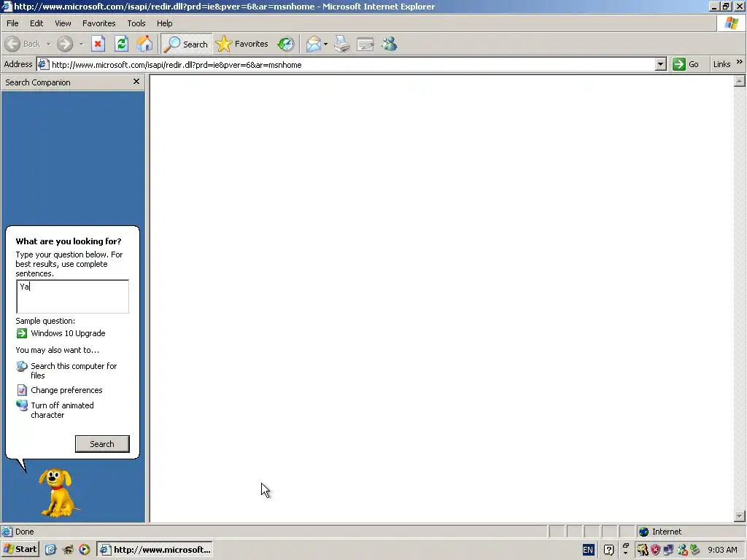Click the Back navigation button
The width and height of the screenshot is (747, 560).
(23, 44)
